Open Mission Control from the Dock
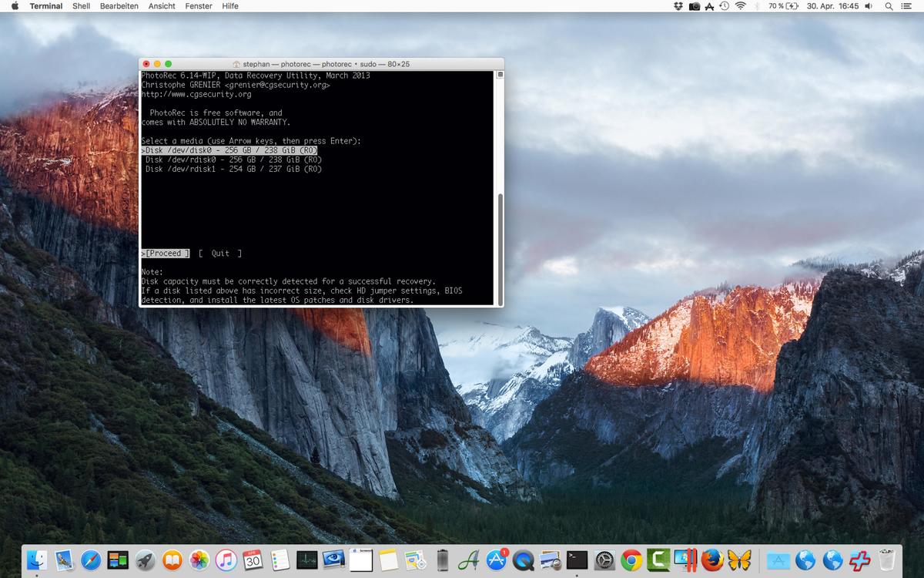 (x=117, y=560)
